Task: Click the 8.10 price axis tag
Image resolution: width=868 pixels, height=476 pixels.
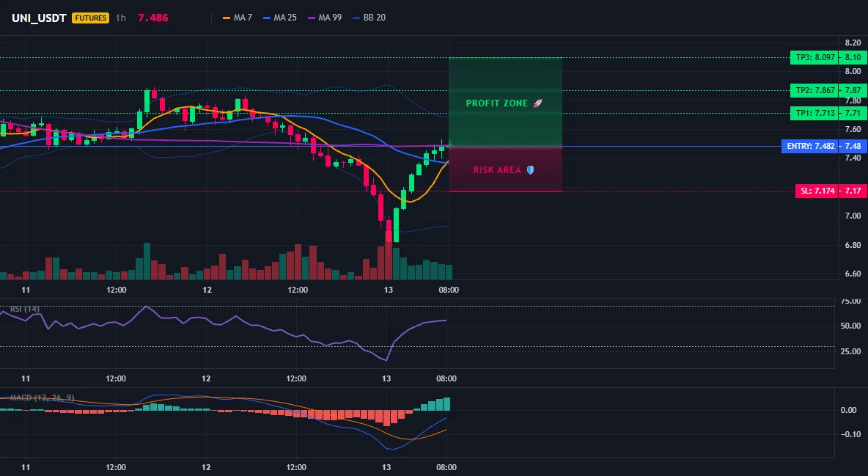Action: 853,57
